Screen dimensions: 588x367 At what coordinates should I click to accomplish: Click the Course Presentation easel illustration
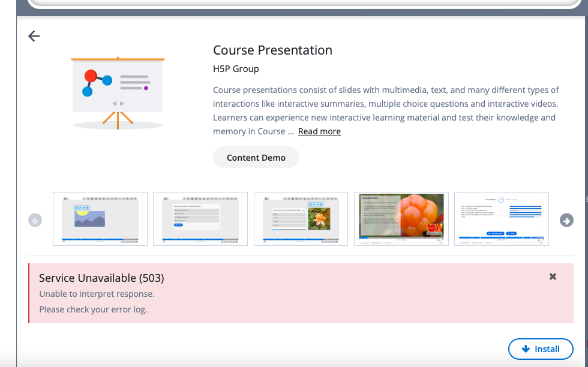tap(118, 92)
